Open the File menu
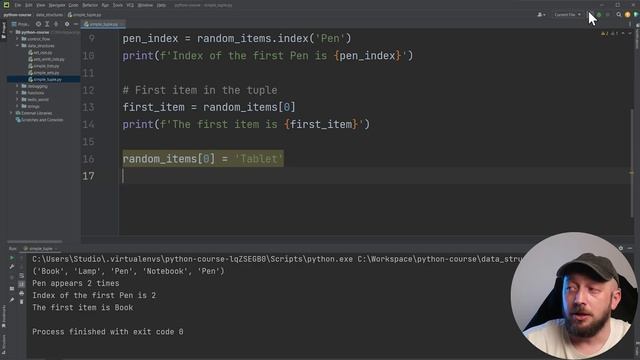 18,5
